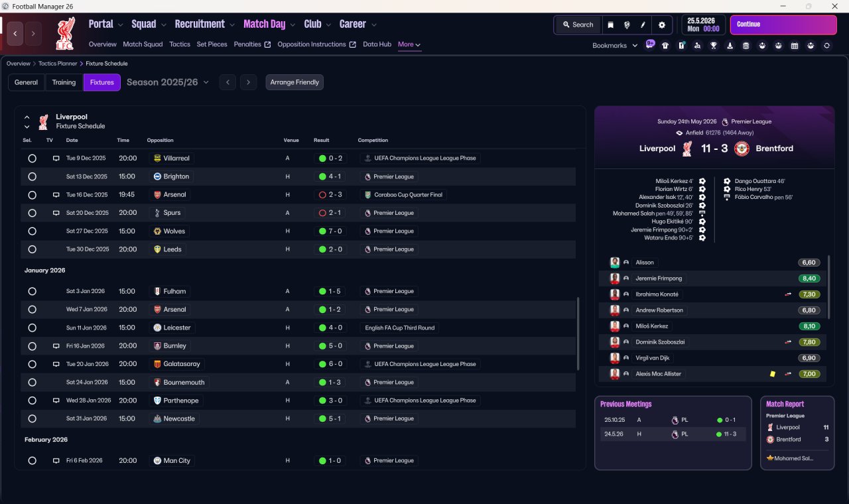Select the Villarreal fixture radio button
The height and width of the screenshot is (504, 849).
[x=32, y=158]
